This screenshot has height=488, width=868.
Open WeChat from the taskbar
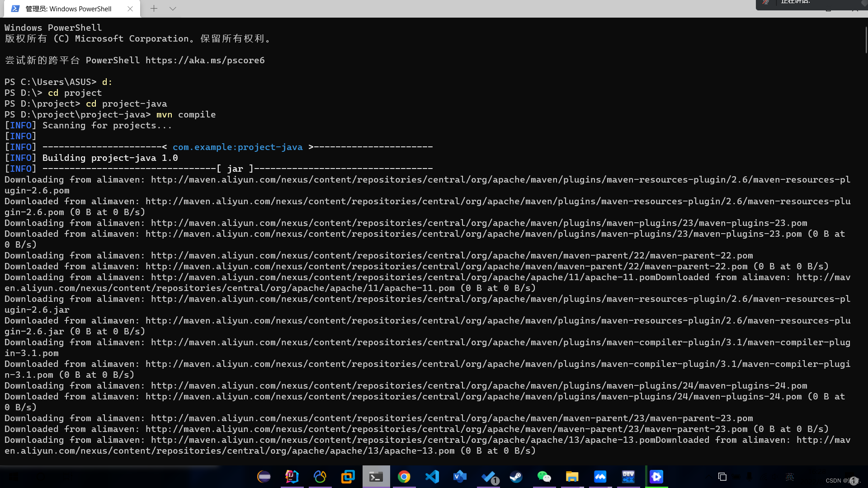pyautogui.click(x=544, y=477)
